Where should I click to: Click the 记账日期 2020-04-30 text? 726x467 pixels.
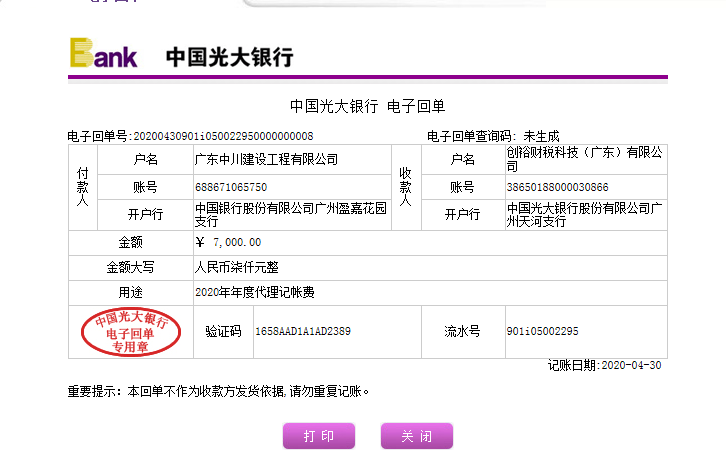[x=605, y=365]
